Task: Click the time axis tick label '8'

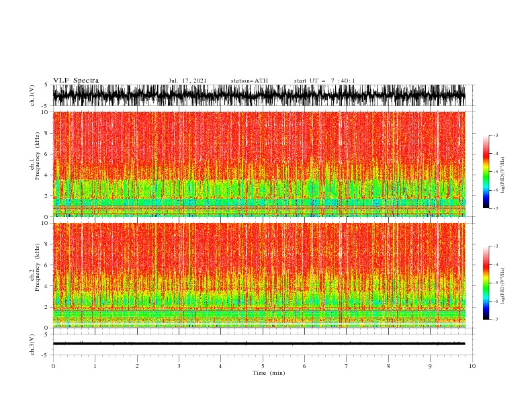Action: (388, 366)
